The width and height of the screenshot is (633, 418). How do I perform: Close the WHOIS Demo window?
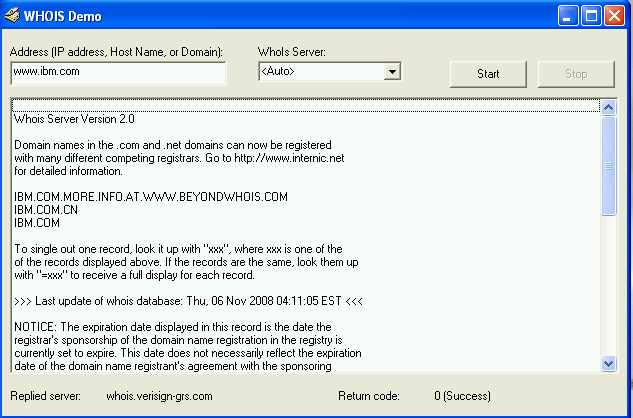614,16
